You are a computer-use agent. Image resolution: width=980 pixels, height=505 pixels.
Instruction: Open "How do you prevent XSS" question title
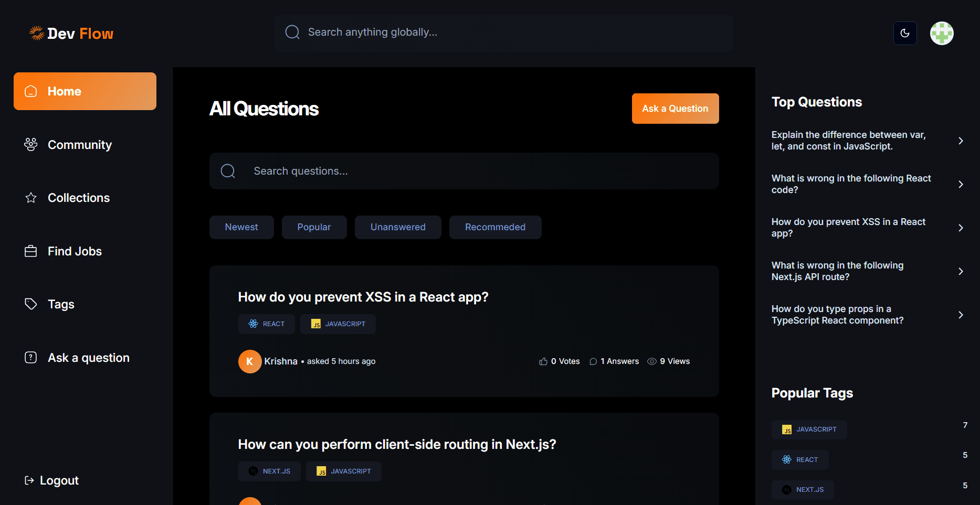tap(363, 297)
